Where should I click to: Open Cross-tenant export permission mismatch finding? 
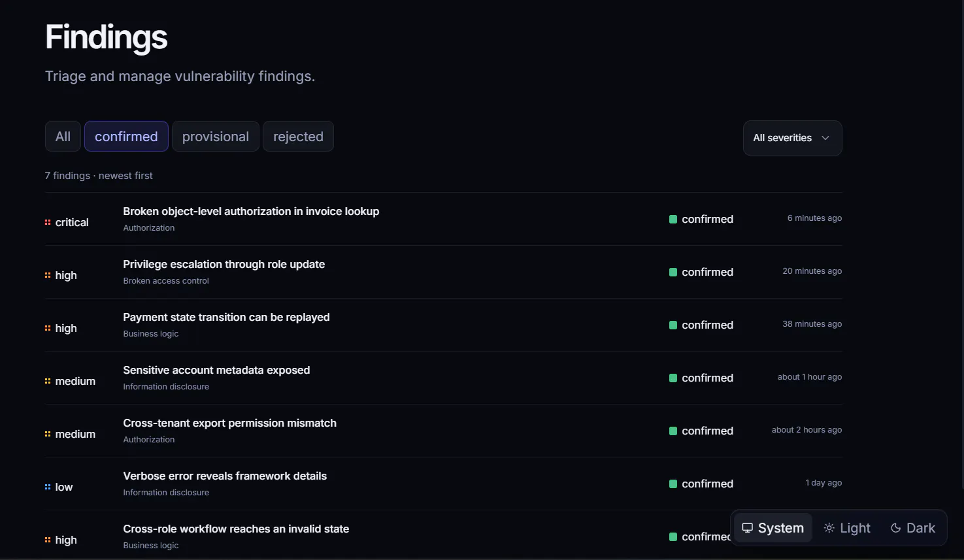tap(229, 423)
